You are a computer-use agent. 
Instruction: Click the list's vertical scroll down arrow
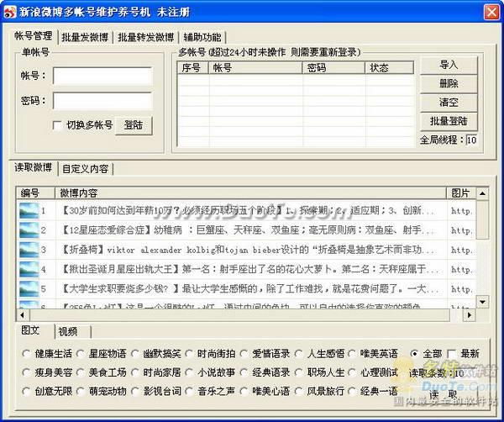pyautogui.click(x=482, y=302)
